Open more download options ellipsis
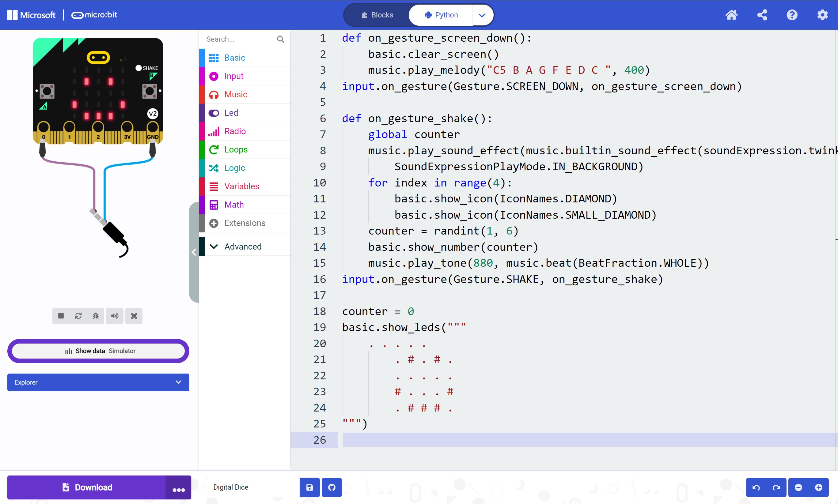838x504 pixels. [179, 488]
